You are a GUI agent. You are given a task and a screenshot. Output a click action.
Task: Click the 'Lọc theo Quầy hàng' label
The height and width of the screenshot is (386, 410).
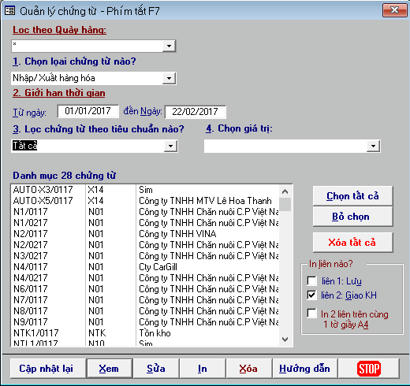(59, 30)
